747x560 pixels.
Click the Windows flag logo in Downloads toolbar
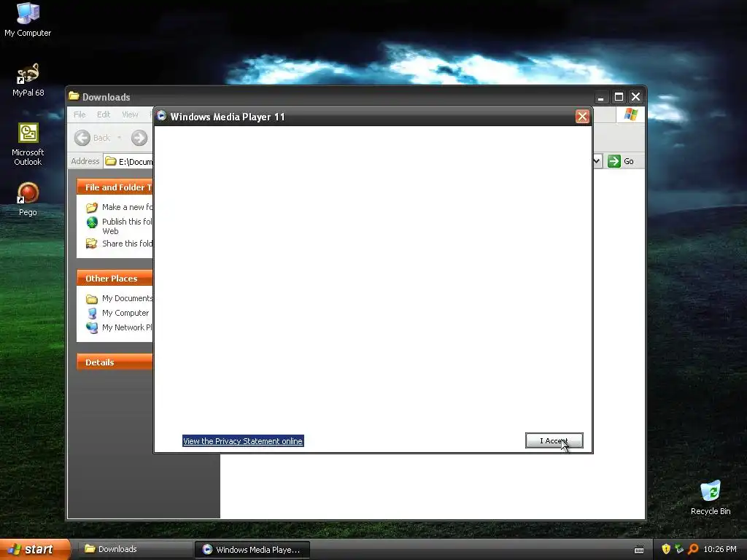[x=630, y=114]
